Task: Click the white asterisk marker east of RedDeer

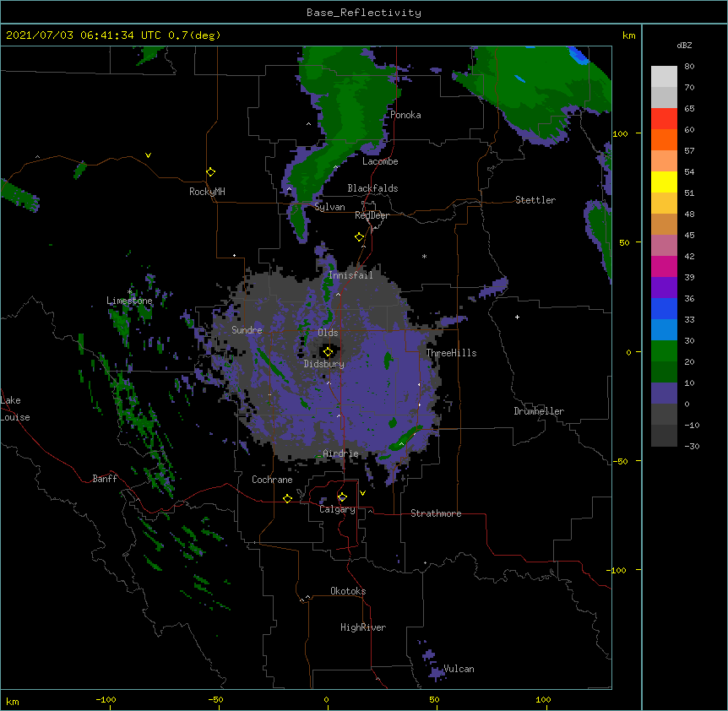Action: tap(424, 256)
